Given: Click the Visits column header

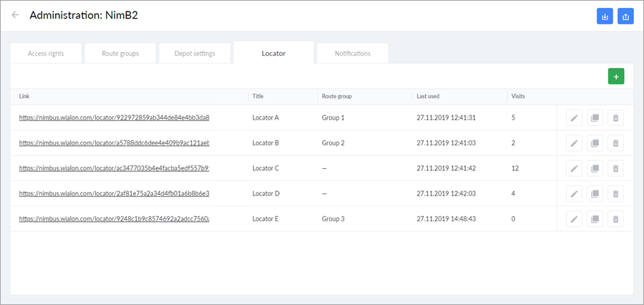Looking at the screenshot, I should [x=518, y=96].
